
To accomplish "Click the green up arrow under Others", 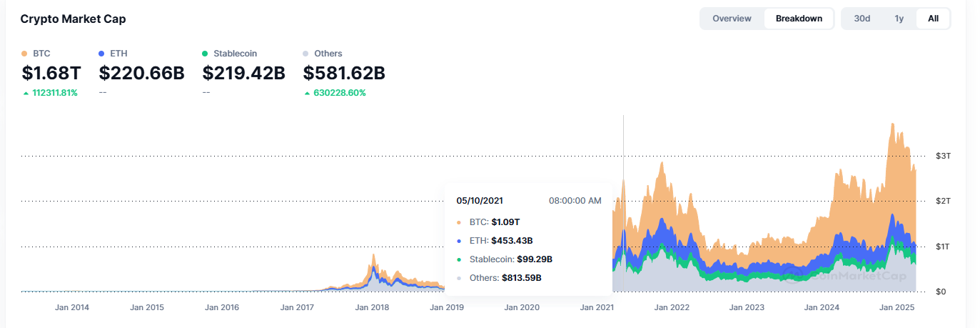I will [x=306, y=93].
